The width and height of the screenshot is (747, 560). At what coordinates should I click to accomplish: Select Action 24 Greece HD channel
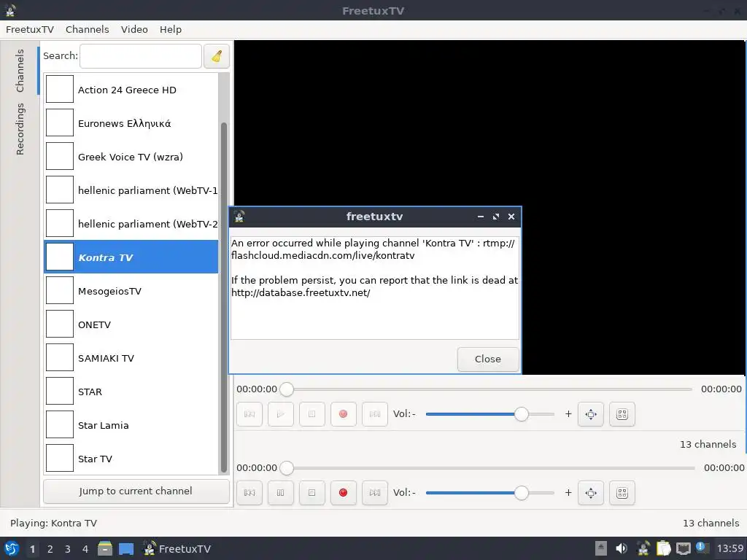click(x=131, y=90)
